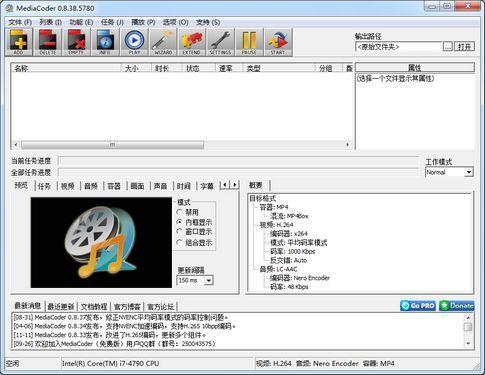
Task: Switch to the 时间 tab
Action: 184,186
